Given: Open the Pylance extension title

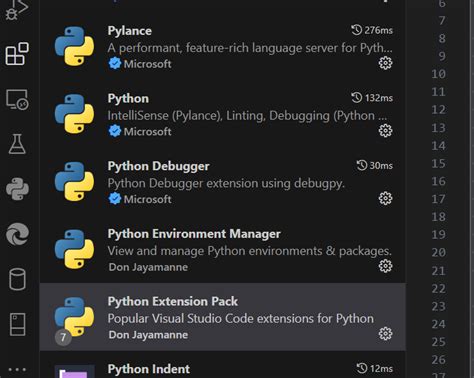Looking at the screenshot, I should pos(130,31).
